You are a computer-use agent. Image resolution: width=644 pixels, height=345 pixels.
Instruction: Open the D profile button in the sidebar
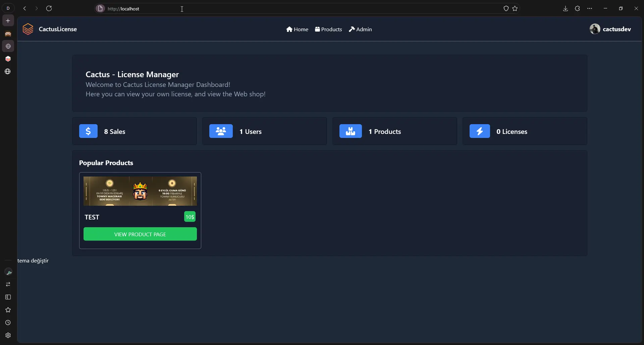point(8,8)
